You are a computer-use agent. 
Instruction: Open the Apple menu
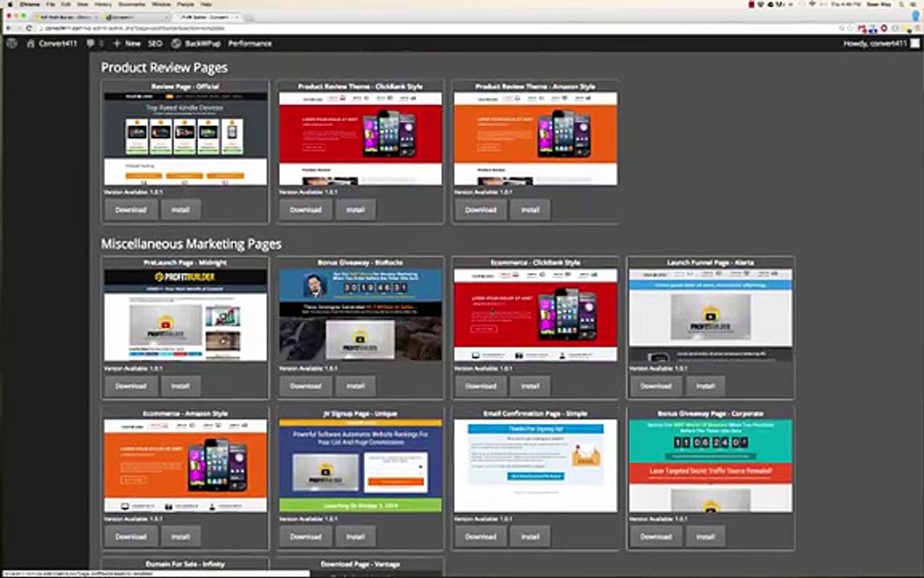[10, 4]
